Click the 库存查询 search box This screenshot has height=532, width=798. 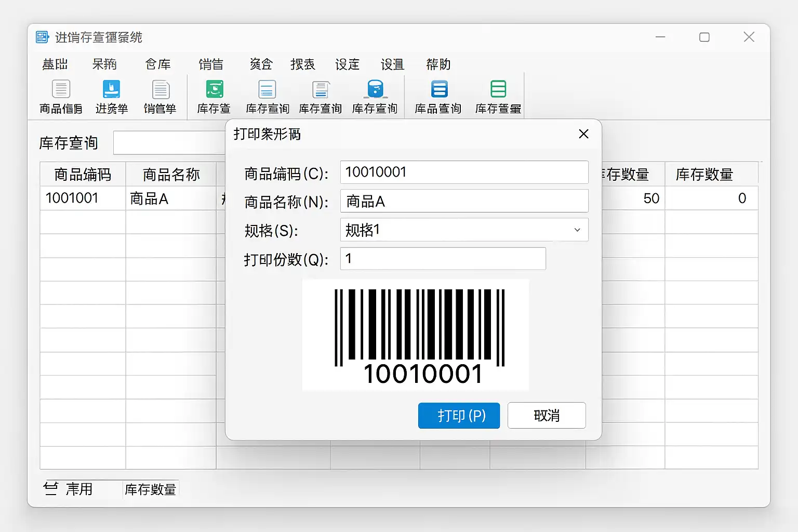tap(169, 143)
